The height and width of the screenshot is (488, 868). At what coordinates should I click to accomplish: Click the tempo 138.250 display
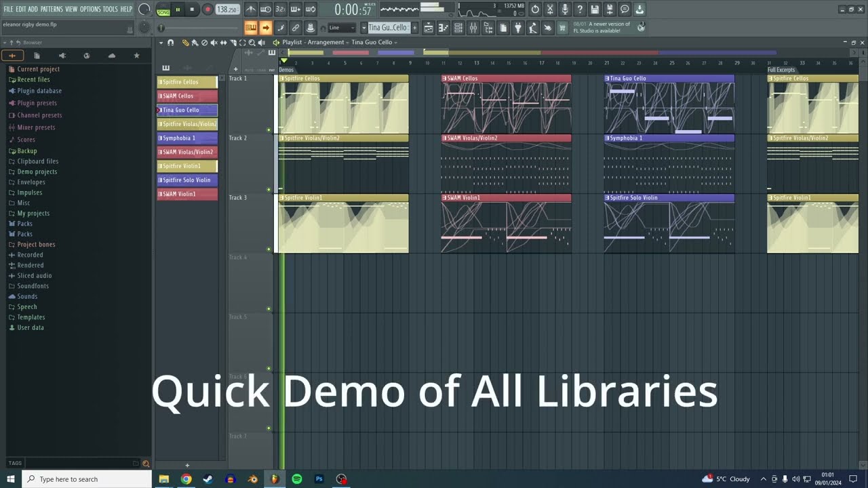pyautogui.click(x=227, y=9)
